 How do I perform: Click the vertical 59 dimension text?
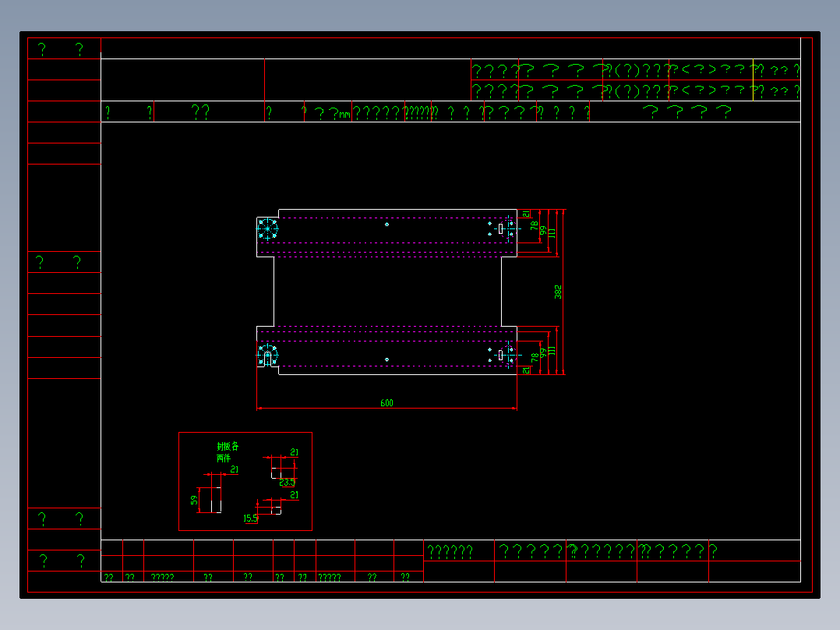(194, 500)
